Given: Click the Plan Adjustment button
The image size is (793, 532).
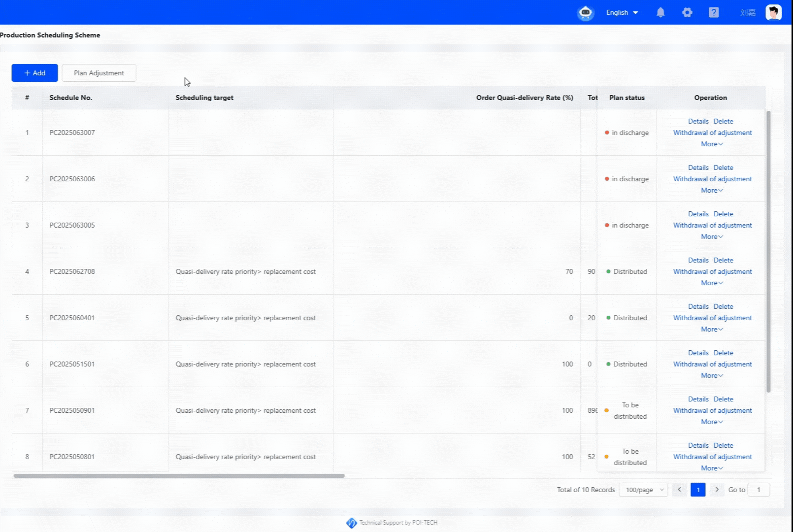Looking at the screenshot, I should tap(99, 73).
